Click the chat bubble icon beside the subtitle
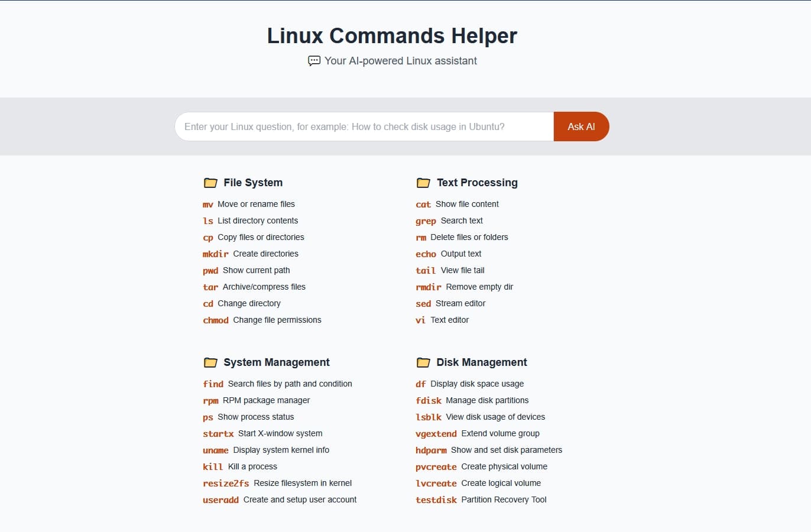811x532 pixels. tap(314, 61)
